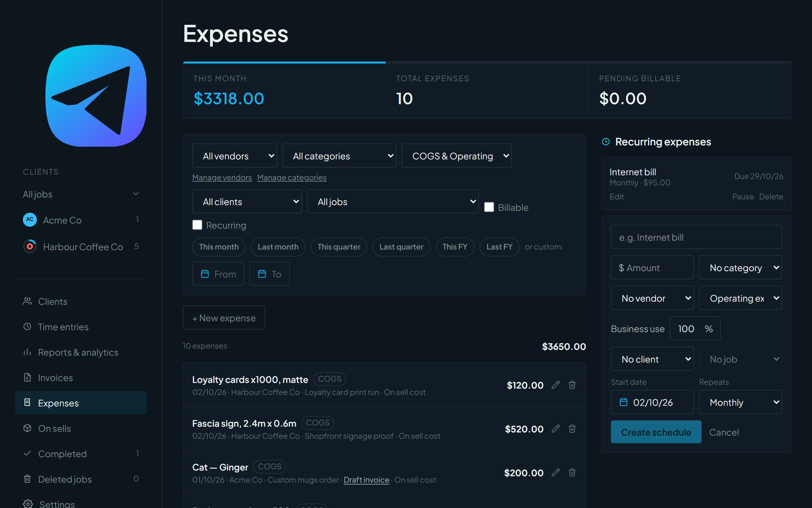Image resolution: width=812 pixels, height=508 pixels.
Task: Open the All categories dropdown
Action: (x=339, y=156)
